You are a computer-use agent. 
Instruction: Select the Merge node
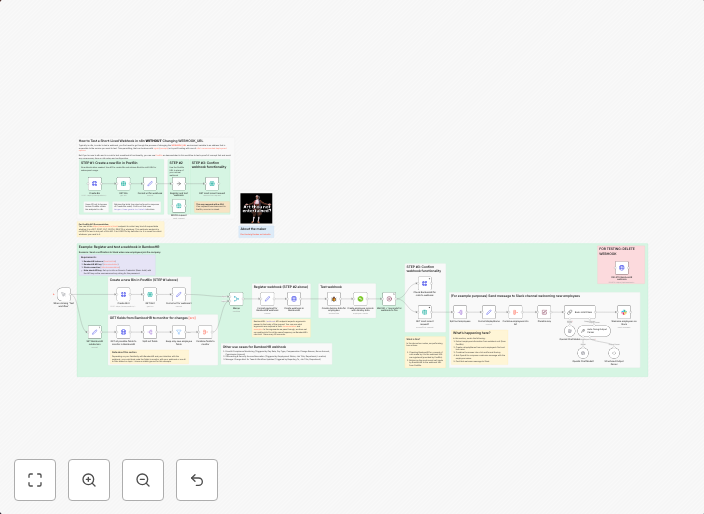pyautogui.click(x=236, y=298)
